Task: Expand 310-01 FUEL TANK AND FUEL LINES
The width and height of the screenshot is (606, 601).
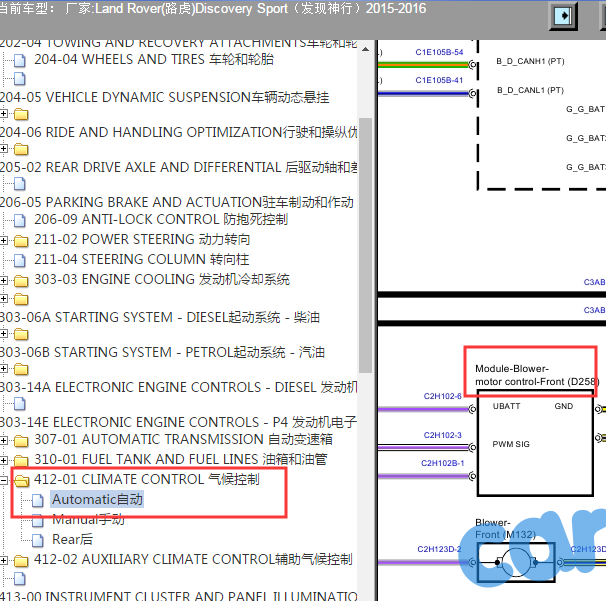Action: 3,460
